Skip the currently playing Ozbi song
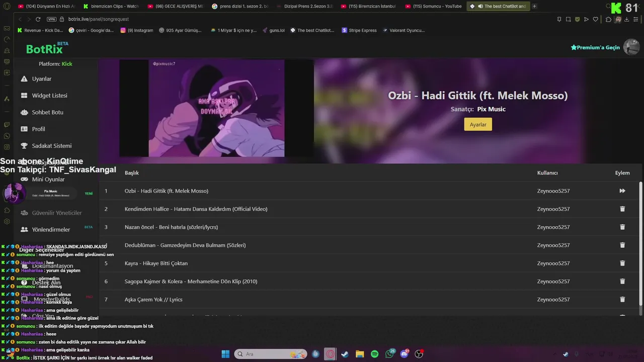The height and width of the screenshot is (362, 644). point(622,191)
